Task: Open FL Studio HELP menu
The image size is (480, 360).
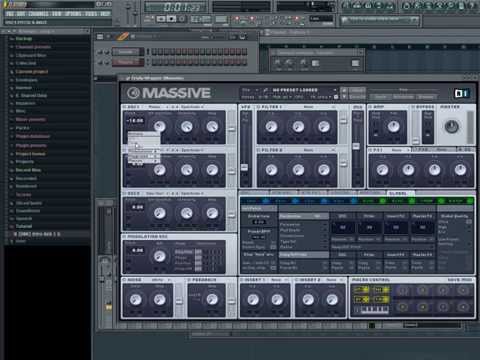Action: [105, 14]
